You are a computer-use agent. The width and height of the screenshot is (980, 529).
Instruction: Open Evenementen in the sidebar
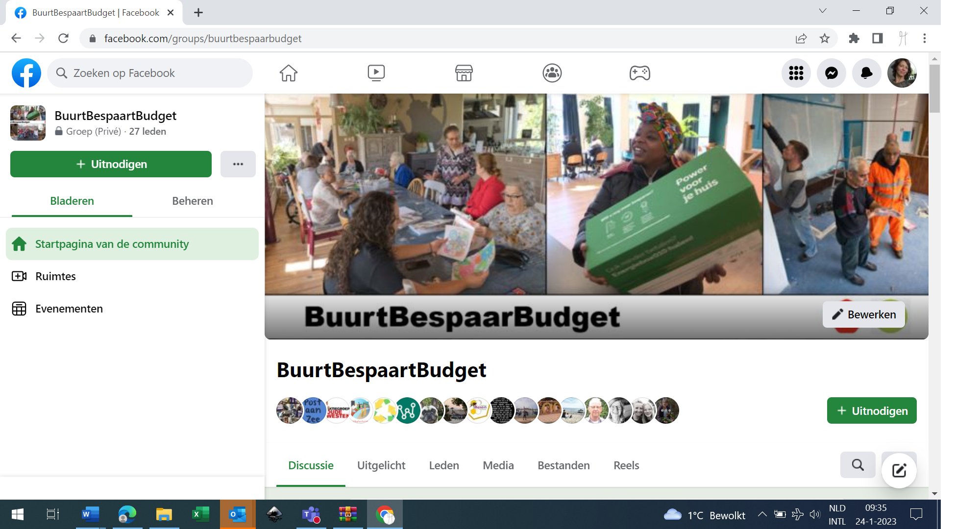coord(132,309)
